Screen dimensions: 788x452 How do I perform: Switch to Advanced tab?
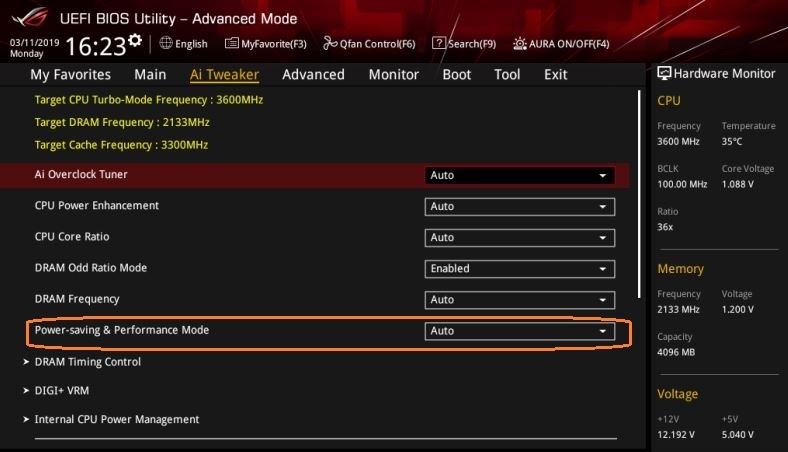tap(313, 74)
